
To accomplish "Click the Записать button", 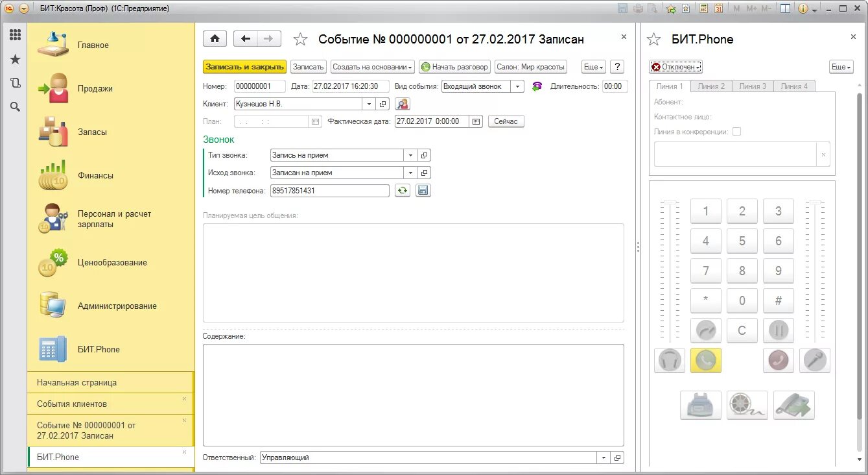I will point(308,67).
